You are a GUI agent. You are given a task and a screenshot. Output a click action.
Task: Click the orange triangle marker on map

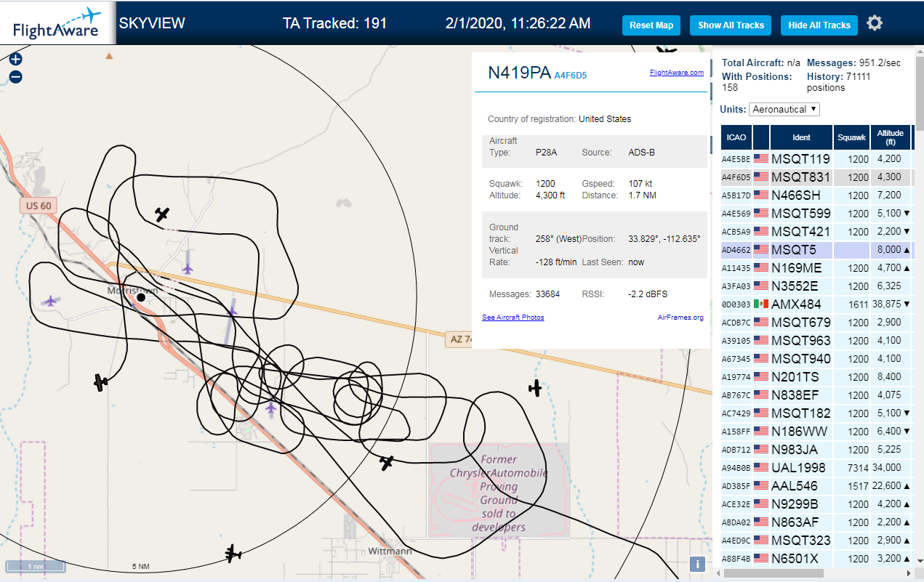click(109, 55)
